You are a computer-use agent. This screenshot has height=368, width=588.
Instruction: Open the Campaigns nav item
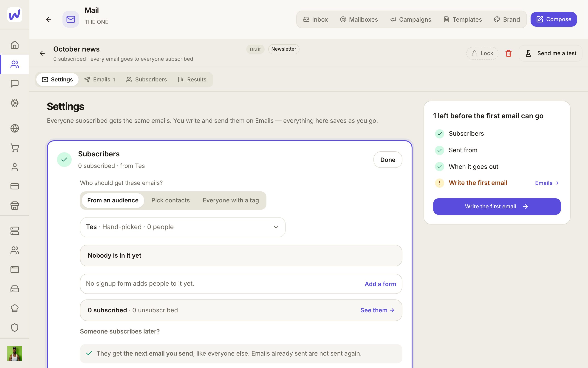tap(411, 20)
